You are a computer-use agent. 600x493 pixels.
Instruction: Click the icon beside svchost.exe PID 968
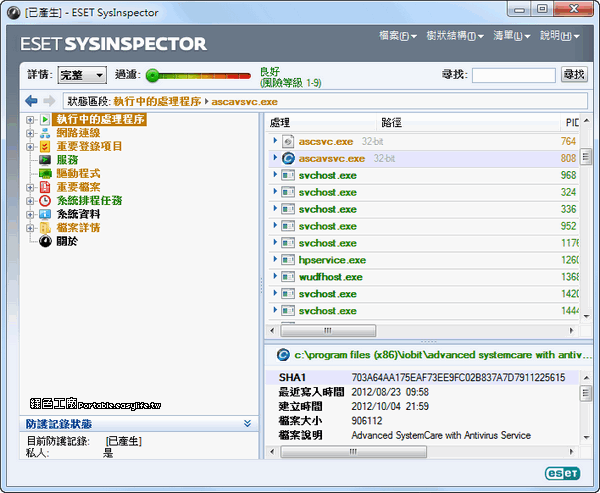[288, 175]
